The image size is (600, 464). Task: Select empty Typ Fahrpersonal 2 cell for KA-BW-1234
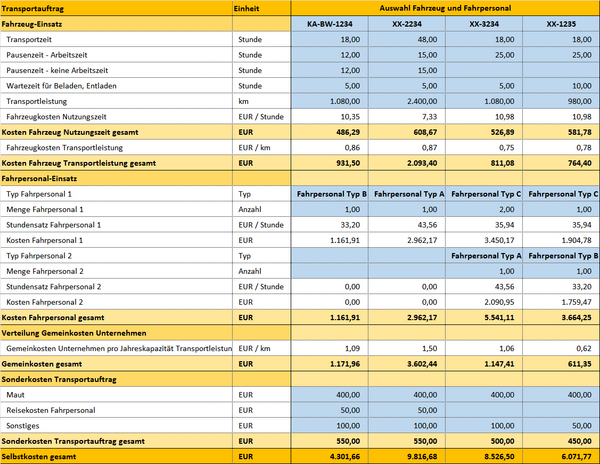point(329,256)
